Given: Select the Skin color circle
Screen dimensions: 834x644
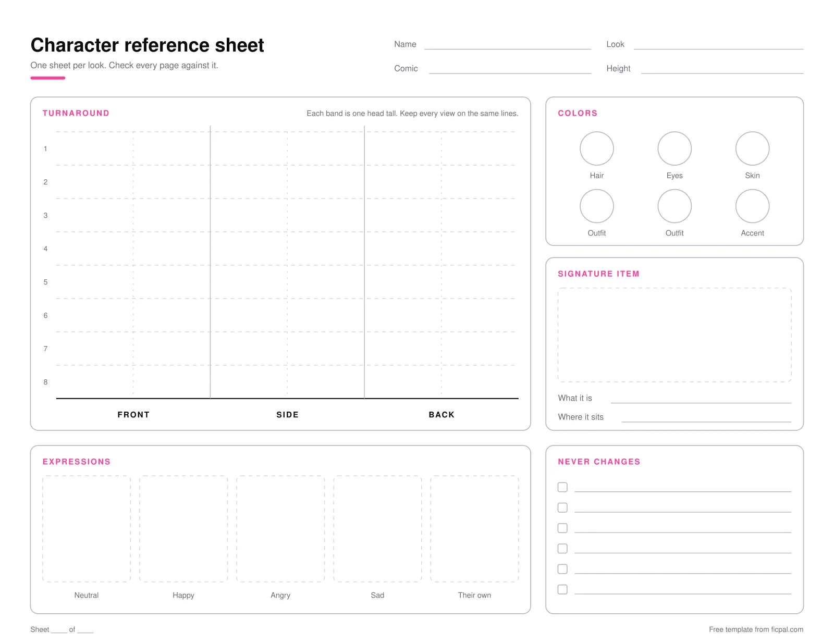Looking at the screenshot, I should (x=752, y=148).
